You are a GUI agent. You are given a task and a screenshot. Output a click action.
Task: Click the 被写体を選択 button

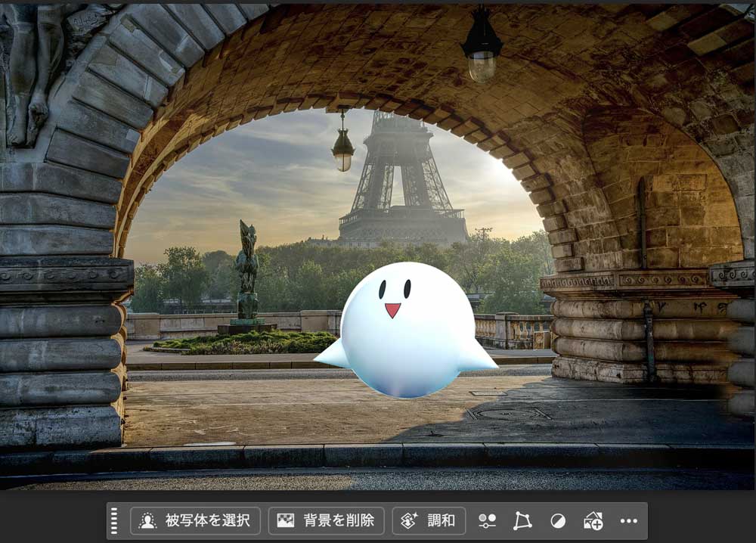(194, 520)
